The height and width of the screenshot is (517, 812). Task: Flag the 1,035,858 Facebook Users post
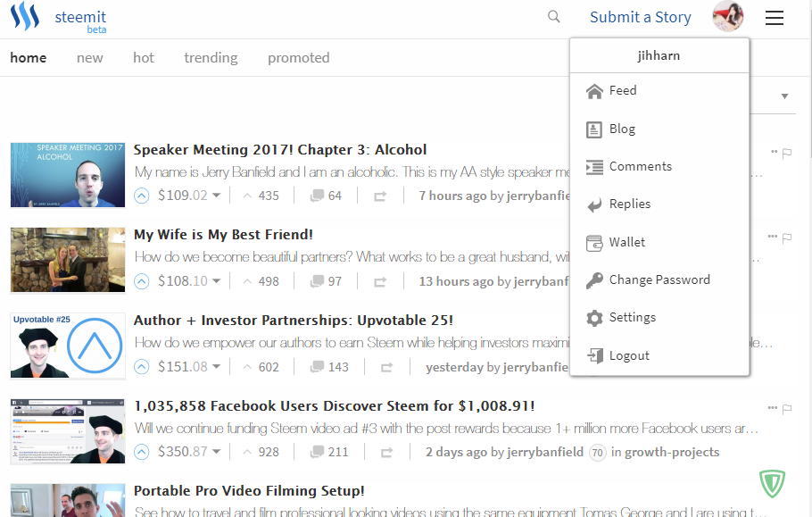point(787,409)
